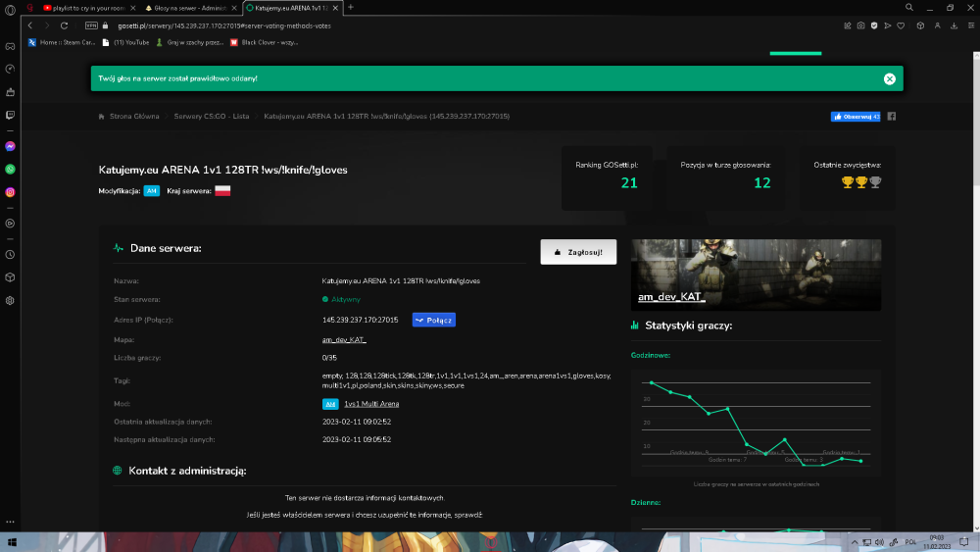
Task: Dismiss the green vote confirmation banner
Action: [x=890, y=78]
